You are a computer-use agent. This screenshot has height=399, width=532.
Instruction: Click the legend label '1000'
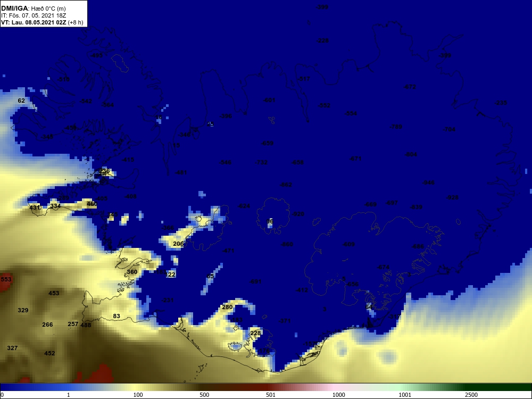(338, 395)
